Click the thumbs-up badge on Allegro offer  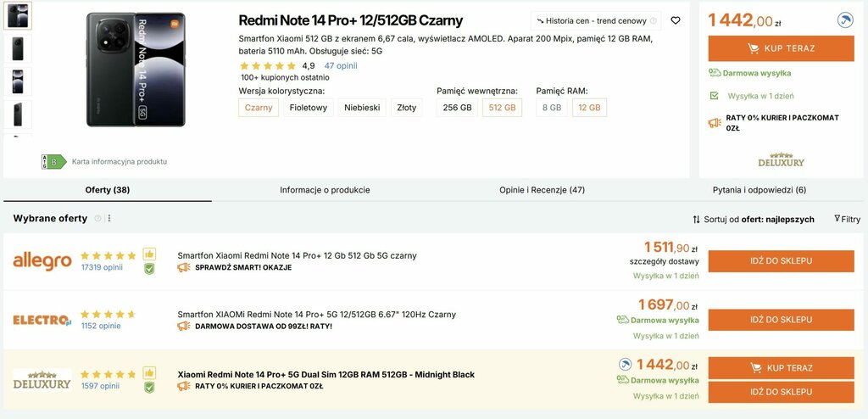pos(149,254)
